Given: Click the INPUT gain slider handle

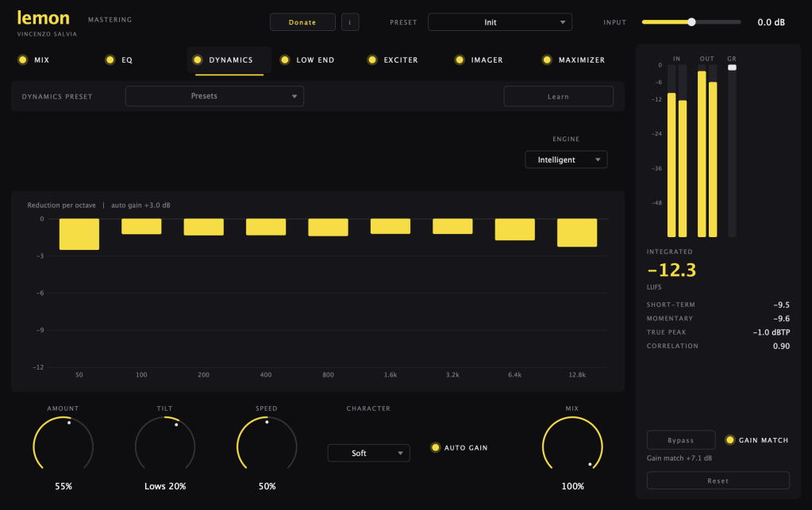Looking at the screenshot, I should tap(691, 21).
